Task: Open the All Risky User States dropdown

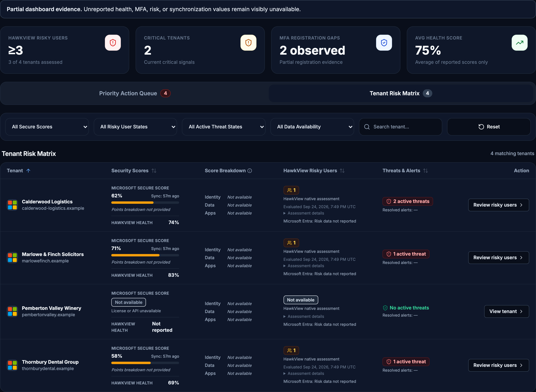Action: 135,127
